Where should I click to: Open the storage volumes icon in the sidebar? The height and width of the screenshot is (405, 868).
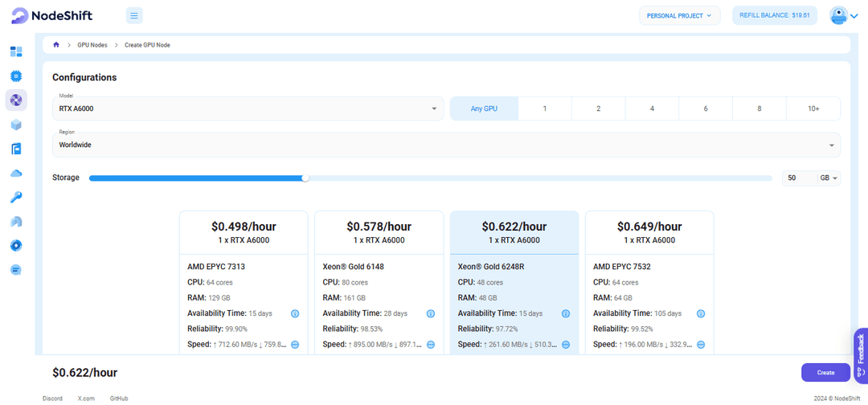(x=16, y=149)
